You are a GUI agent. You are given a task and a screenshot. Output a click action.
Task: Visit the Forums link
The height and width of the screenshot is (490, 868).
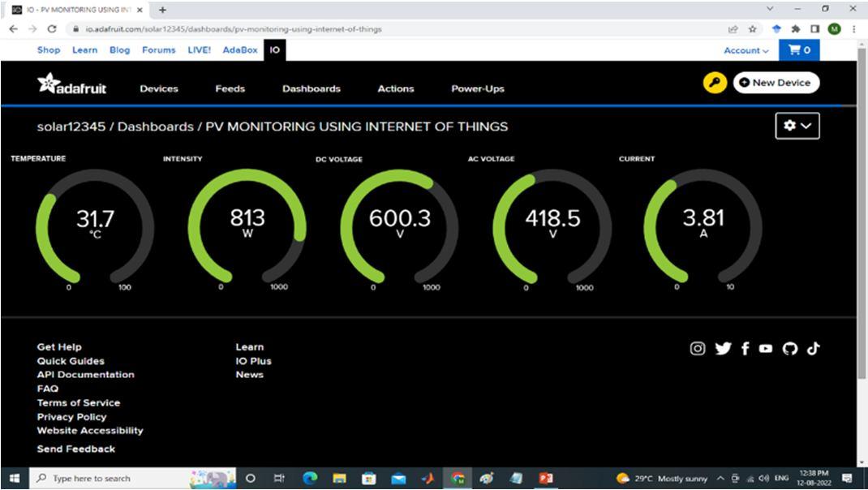point(158,49)
